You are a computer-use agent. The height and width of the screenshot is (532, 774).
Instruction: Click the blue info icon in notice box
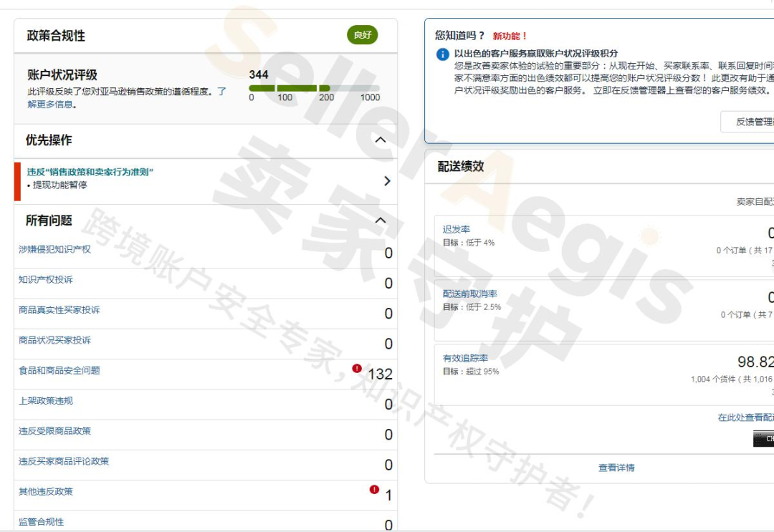pos(442,54)
